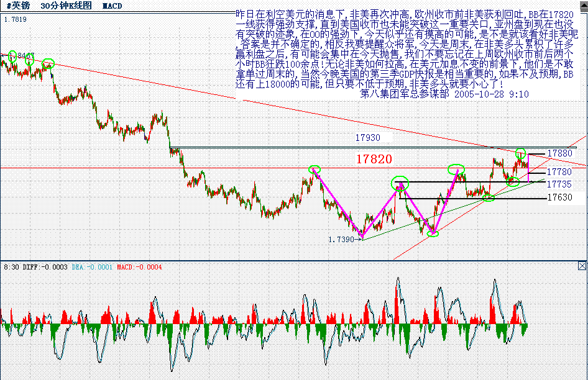Click the MACD label in title bar
Screen dimensions: 588x380
pos(112,6)
